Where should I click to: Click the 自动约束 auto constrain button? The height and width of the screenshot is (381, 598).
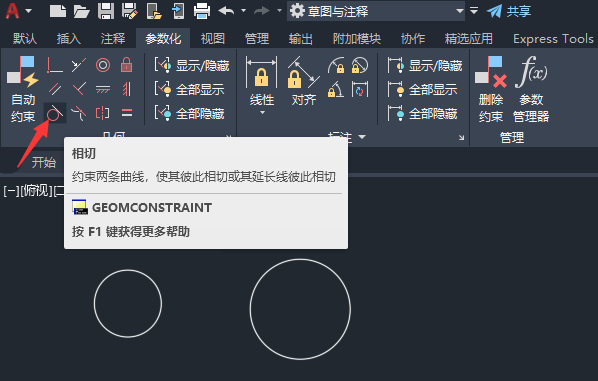[x=23, y=89]
